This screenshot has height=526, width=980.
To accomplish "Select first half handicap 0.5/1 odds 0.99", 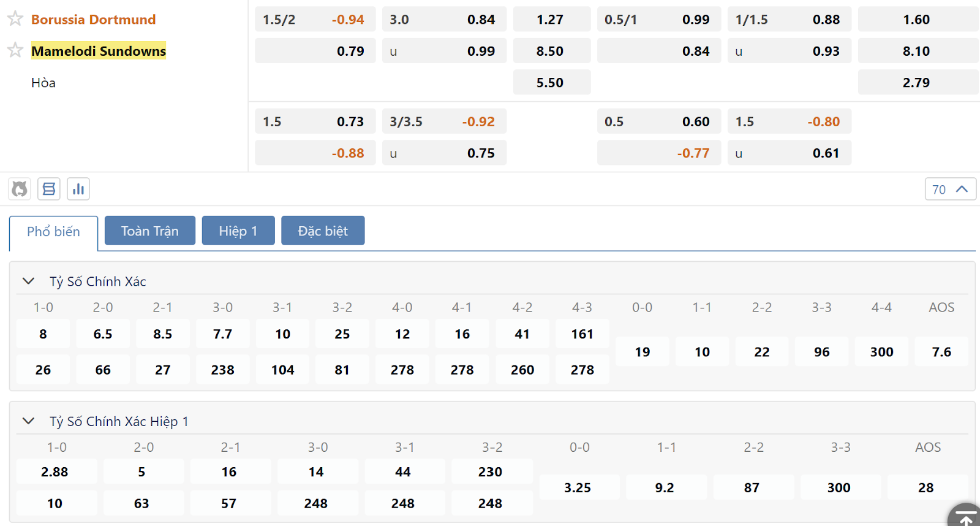I will point(659,20).
